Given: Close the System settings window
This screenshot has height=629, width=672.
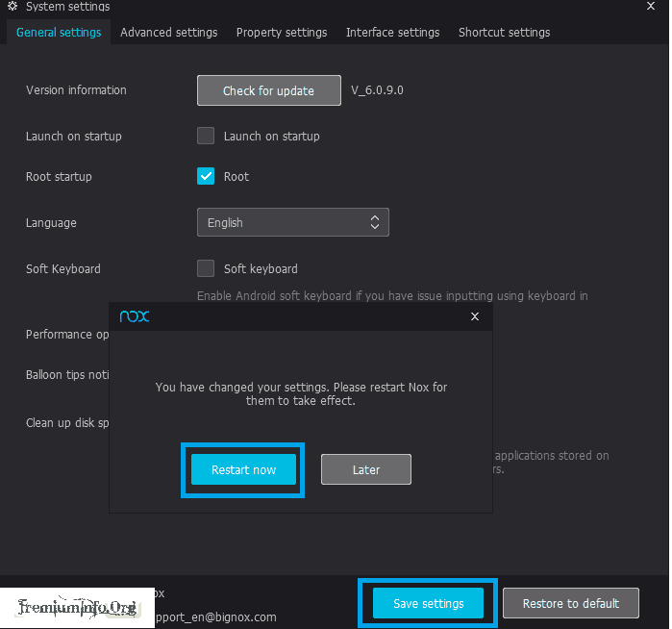Looking at the screenshot, I should (651, 6).
